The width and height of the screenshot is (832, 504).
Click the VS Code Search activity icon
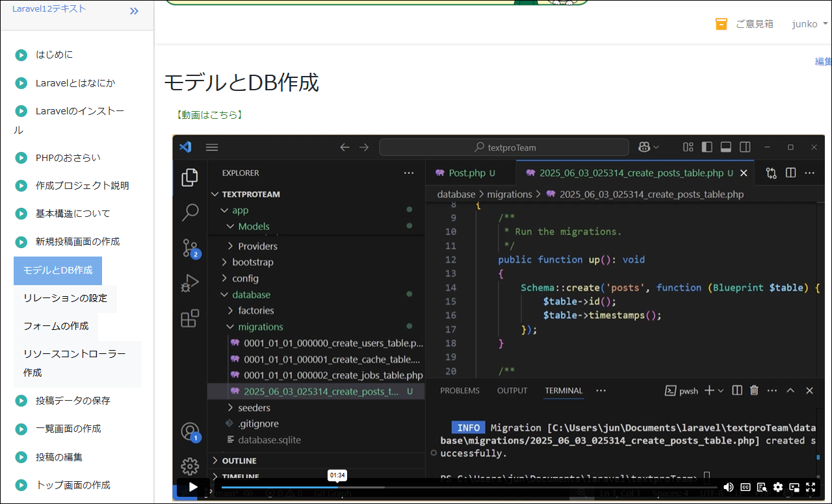(190, 212)
